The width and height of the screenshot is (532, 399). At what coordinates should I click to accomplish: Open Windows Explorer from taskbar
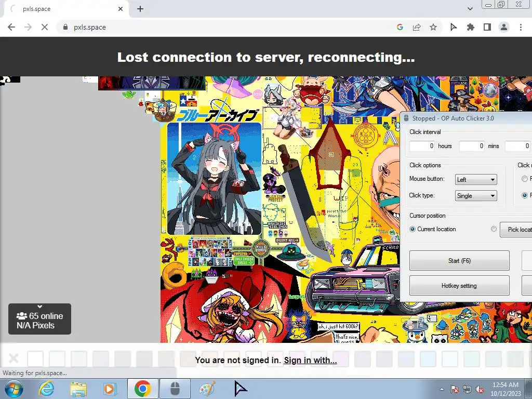78,389
